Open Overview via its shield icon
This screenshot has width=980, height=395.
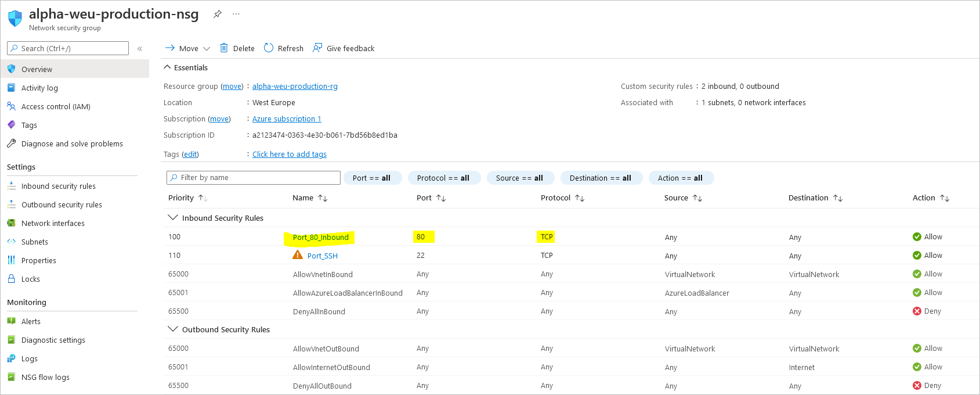coord(12,69)
